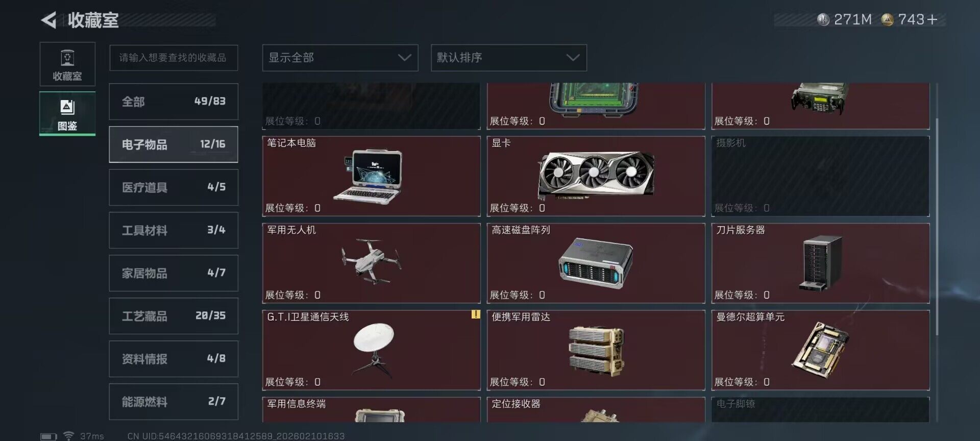Select the 曼德尔超算单元 item card
The image size is (980, 441).
tap(820, 350)
